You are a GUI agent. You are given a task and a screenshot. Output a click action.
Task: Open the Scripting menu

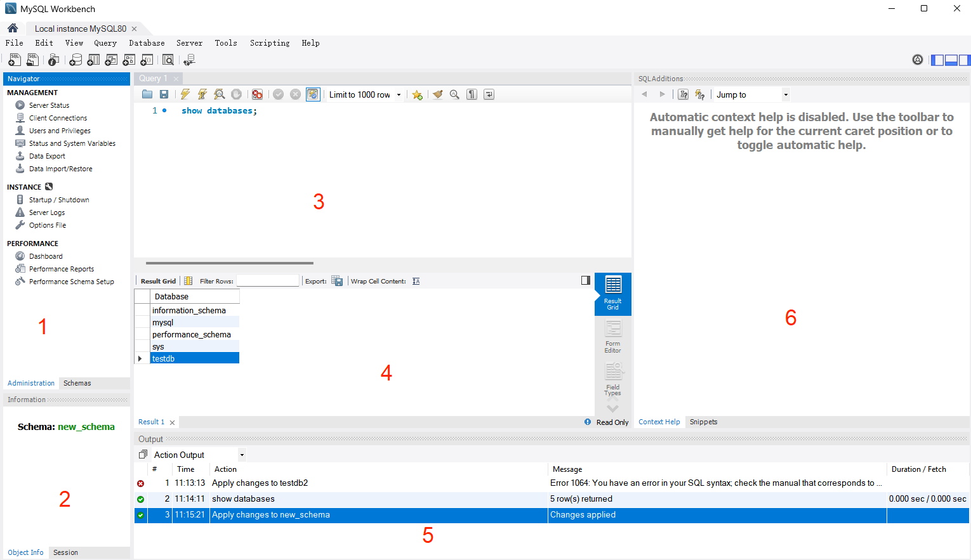click(x=270, y=43)
